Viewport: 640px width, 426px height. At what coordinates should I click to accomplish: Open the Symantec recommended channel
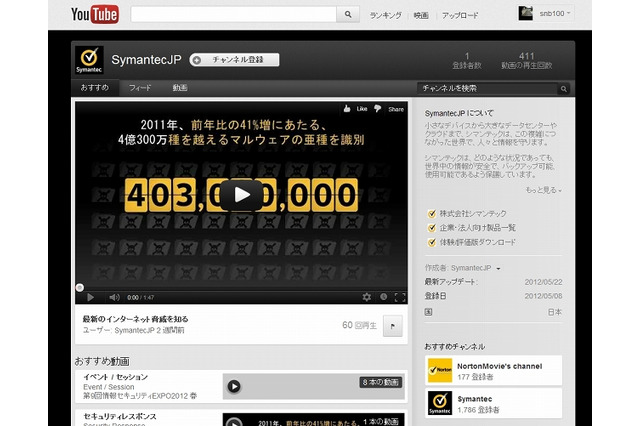(x=475, y=399)
